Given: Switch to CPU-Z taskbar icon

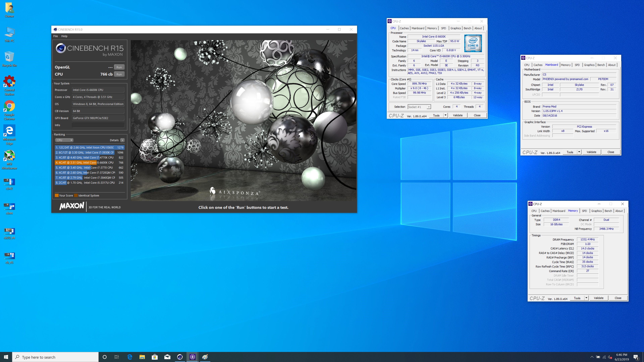Looking at the screenshot, I should tap(192, 357).
